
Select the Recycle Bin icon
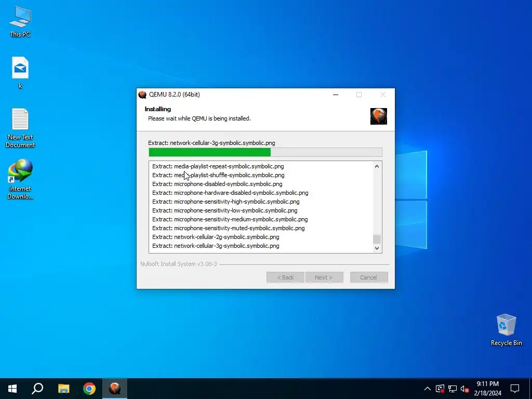click(506, 330)
